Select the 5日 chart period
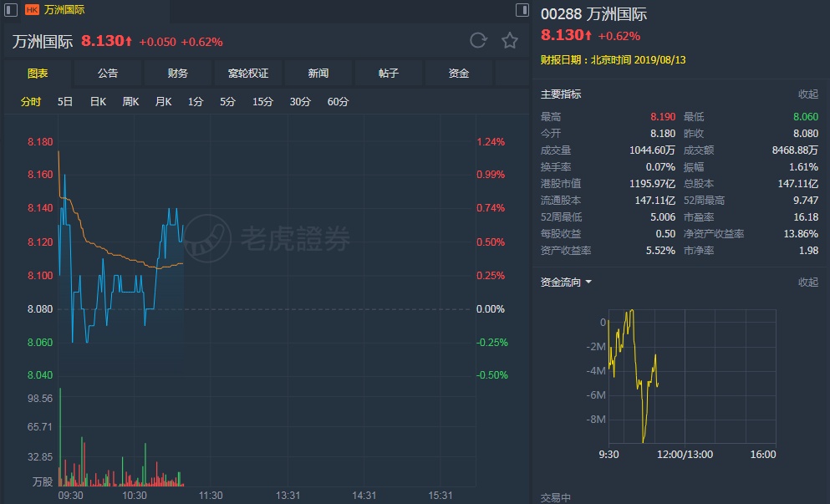 pyautogui.click(x=65, y=102)
